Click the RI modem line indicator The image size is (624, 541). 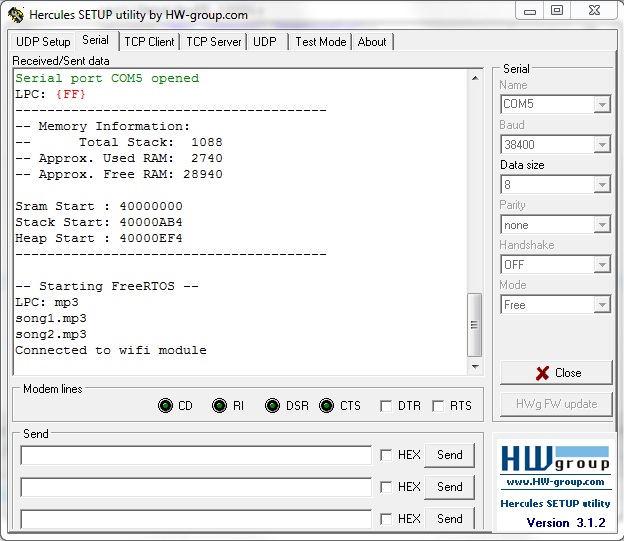point(219,406)
